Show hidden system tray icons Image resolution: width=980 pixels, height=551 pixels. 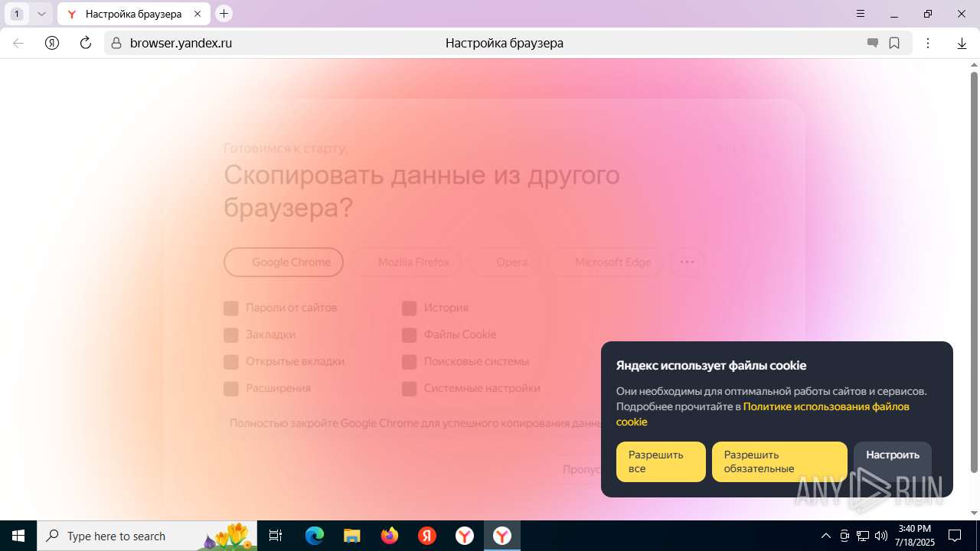825,536
